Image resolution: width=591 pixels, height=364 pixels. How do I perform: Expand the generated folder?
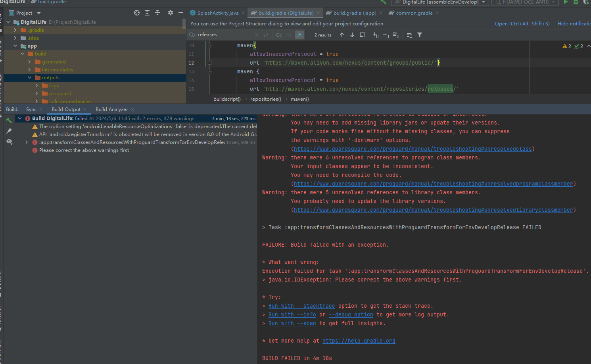(x=29, y=61)
